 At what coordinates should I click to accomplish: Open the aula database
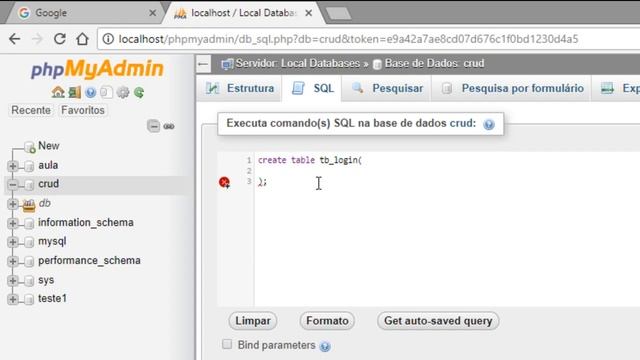[x=48, y=165]
